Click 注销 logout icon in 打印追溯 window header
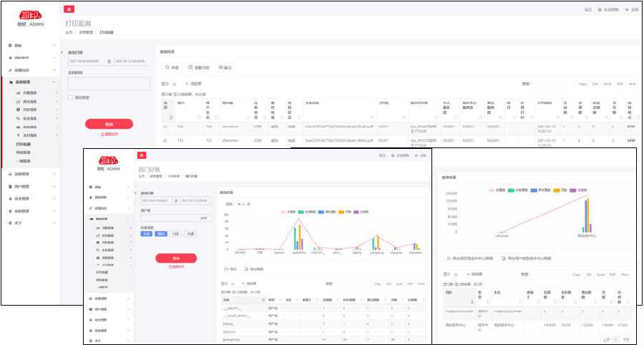 pyautogui.click(x=627, y=9)
